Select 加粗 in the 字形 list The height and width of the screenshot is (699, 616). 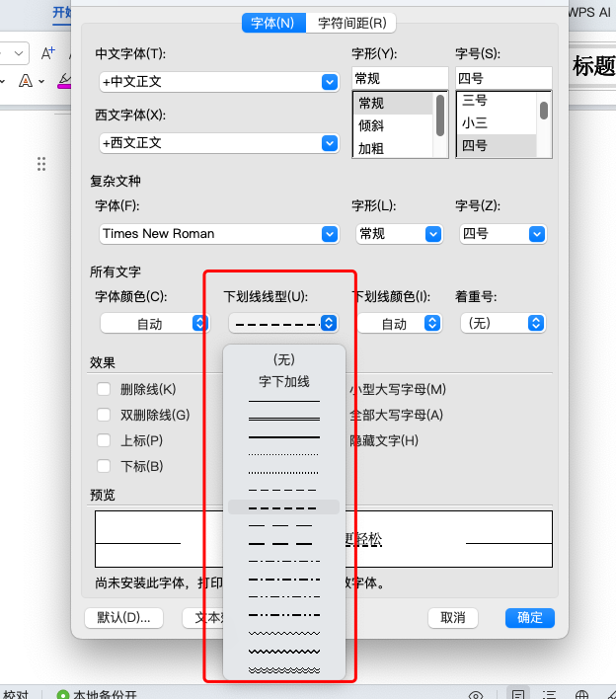393,148
